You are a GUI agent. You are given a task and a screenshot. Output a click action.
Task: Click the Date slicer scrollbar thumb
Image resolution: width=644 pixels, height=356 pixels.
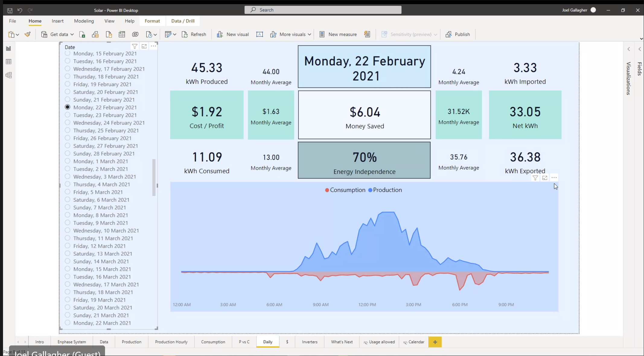154,177
